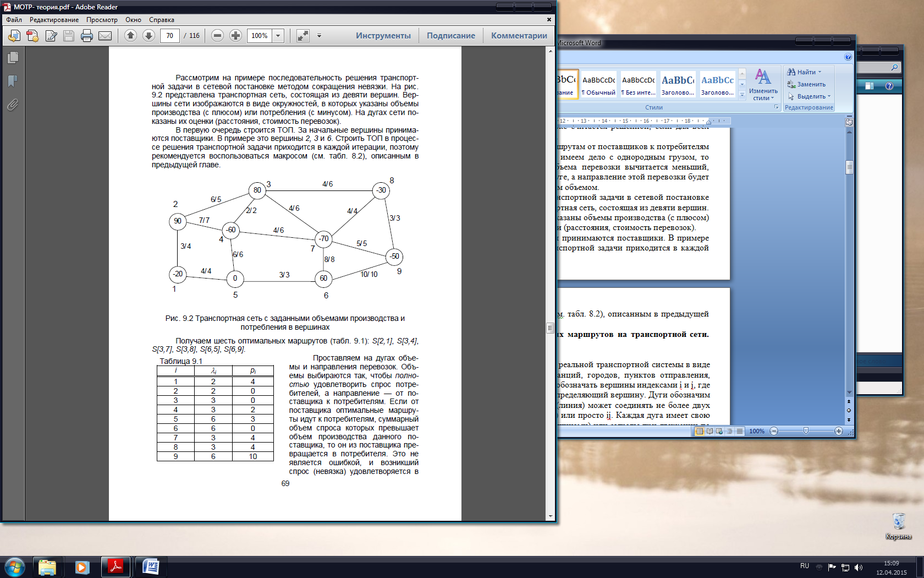Screen dimensions: 924x578
Task: Click Create PDF online icon in Adobe Reader
Action: pyautogui.click(x=14, y=36)
